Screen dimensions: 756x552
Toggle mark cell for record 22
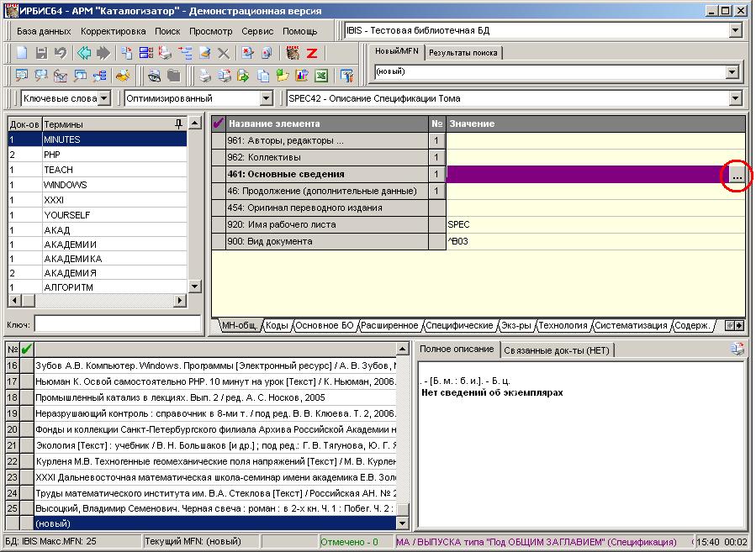[27, 461]
